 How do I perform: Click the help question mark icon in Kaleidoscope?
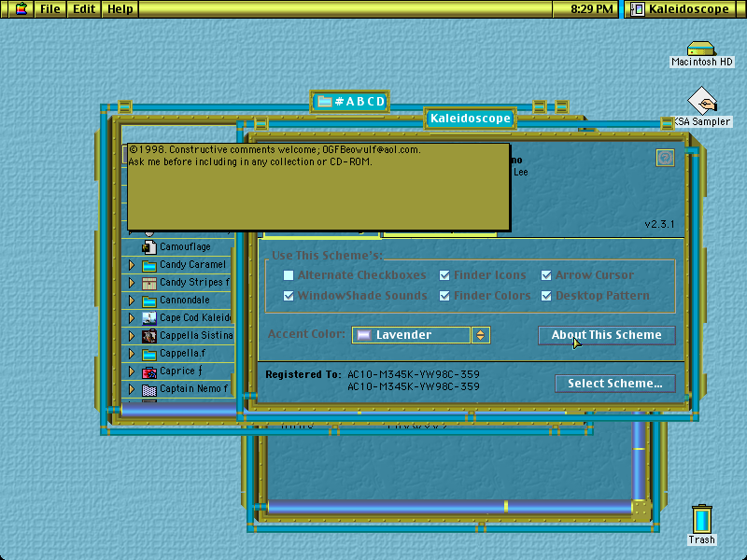(x=665, y=158)
